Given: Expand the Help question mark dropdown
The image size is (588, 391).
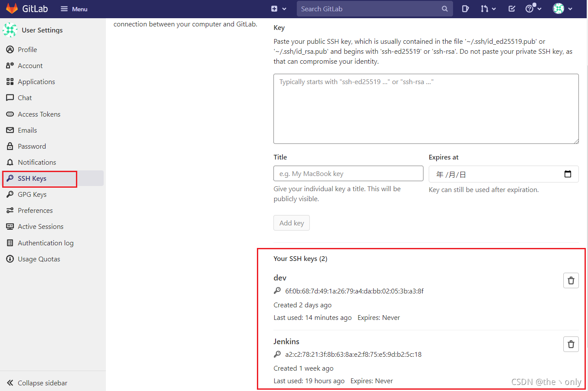Looking at the screenshot, I should point(533,8).
